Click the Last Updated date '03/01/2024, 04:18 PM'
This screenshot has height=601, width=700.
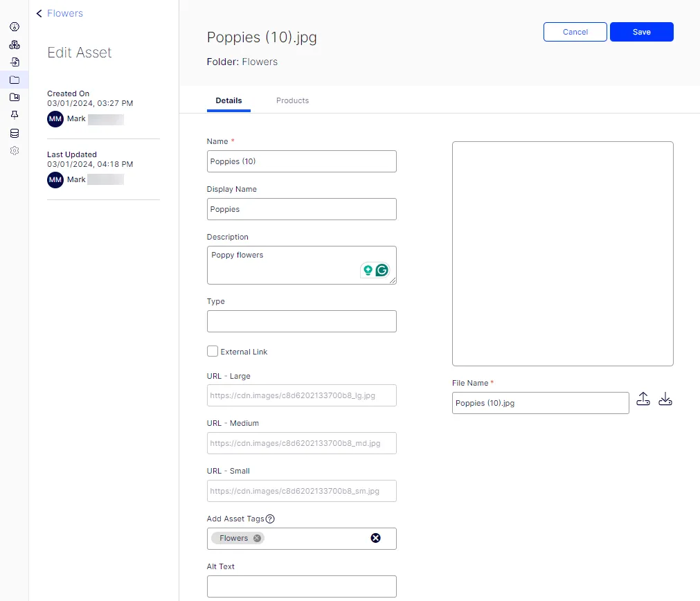coord(90,164)
